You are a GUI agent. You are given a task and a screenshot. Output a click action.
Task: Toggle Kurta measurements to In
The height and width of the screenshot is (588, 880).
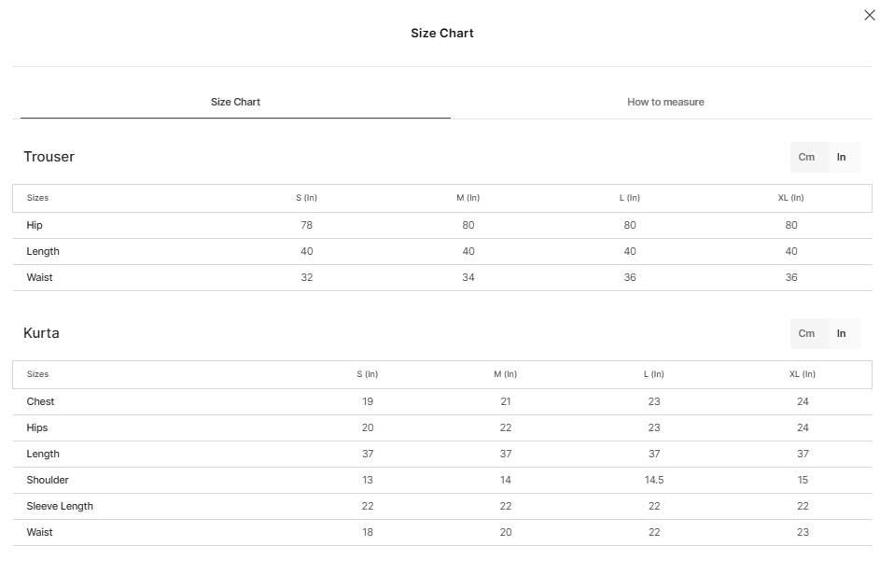tap(842, 333)
